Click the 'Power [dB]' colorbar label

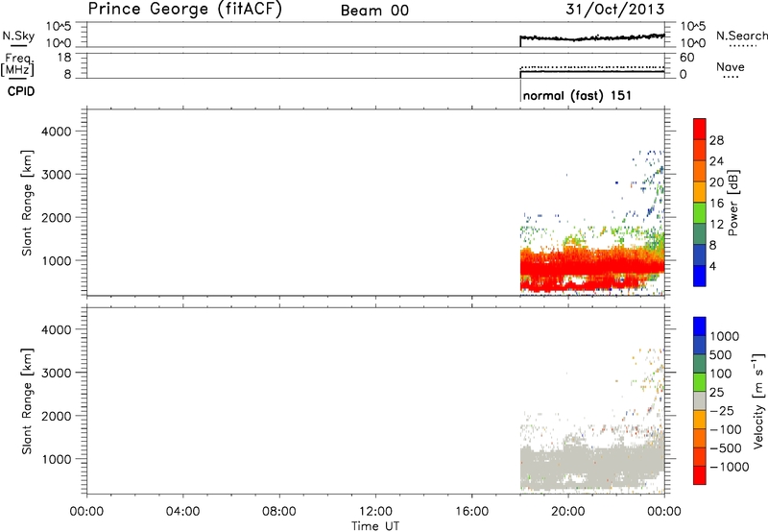point(732,203)
